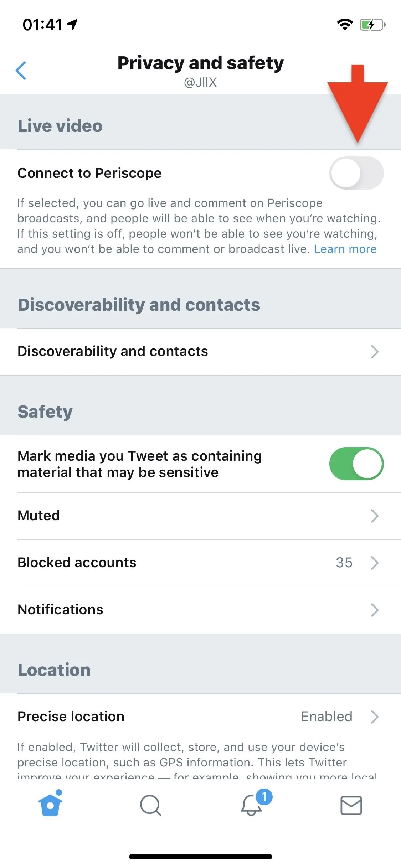The image size is (401, 868).
Task: Expand the Muted row chevron
Action: (x=374, y=516)
